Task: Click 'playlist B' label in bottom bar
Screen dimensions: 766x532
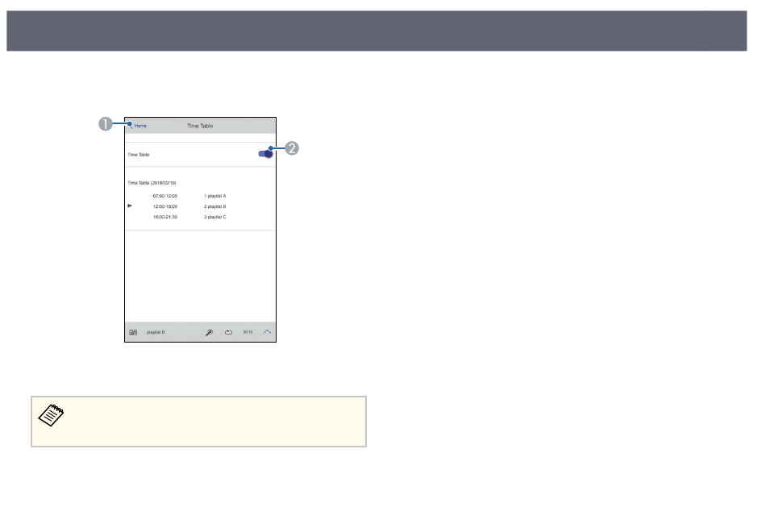Action: coord(156,332)
